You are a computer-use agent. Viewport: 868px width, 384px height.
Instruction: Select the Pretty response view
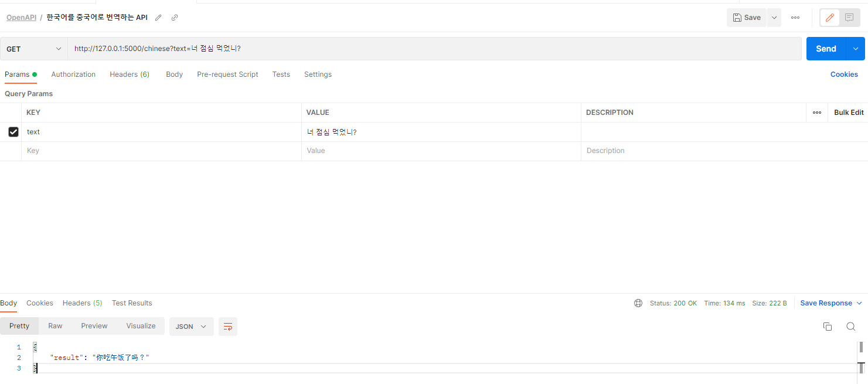pyautogui.click(x=19, y=326)
